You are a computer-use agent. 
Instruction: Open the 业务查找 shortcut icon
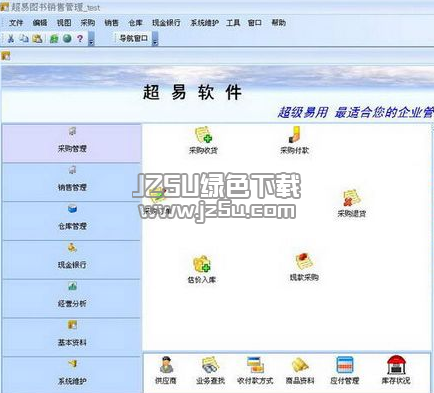click(x=210, y=370)
